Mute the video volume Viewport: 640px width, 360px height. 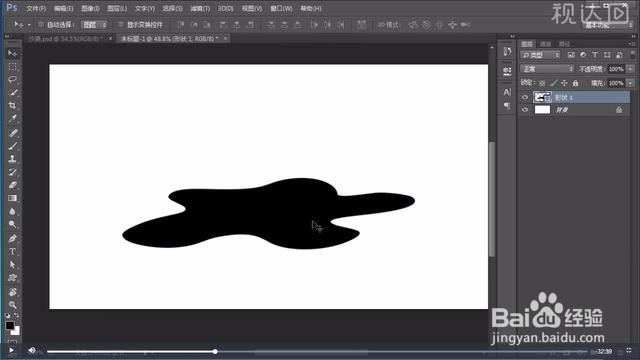tap(31, 350)
